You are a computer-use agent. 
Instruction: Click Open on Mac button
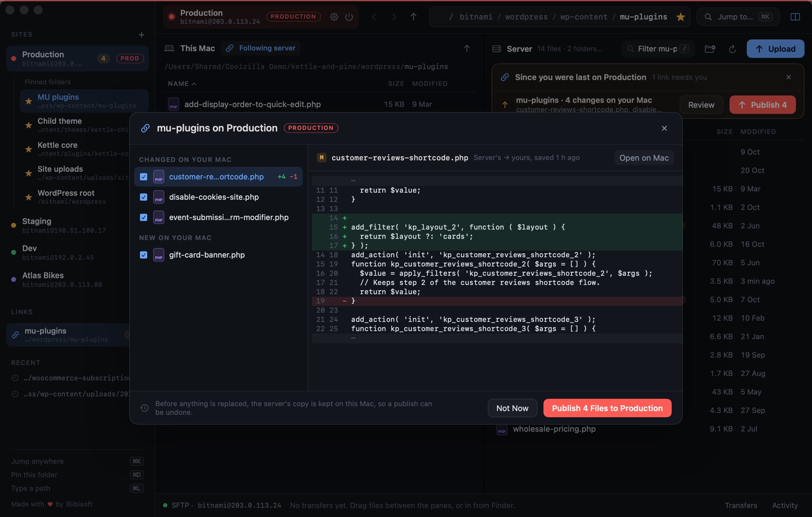point(644,158)
